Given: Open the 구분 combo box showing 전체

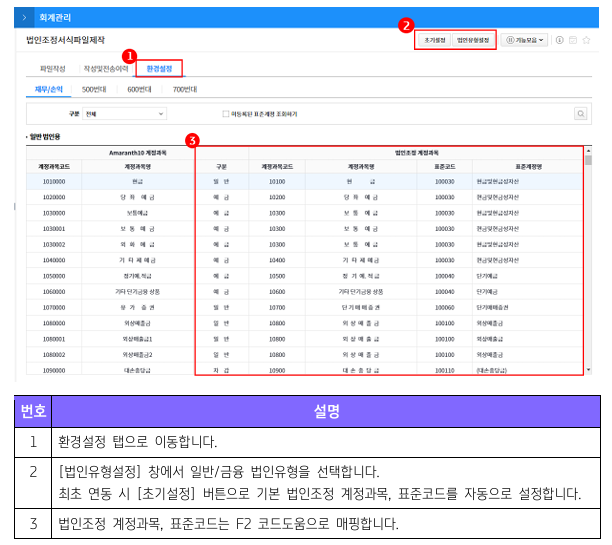Looking at the screenshot, I should [125, 114].
